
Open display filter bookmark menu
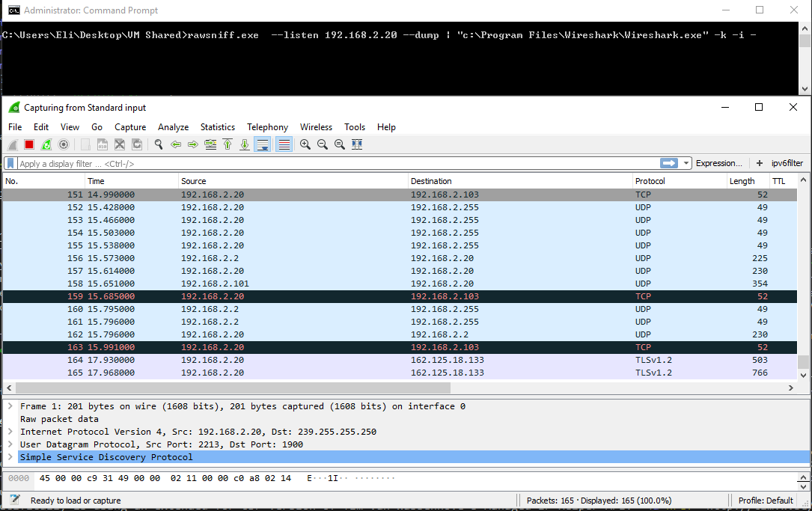pos(10,164)
